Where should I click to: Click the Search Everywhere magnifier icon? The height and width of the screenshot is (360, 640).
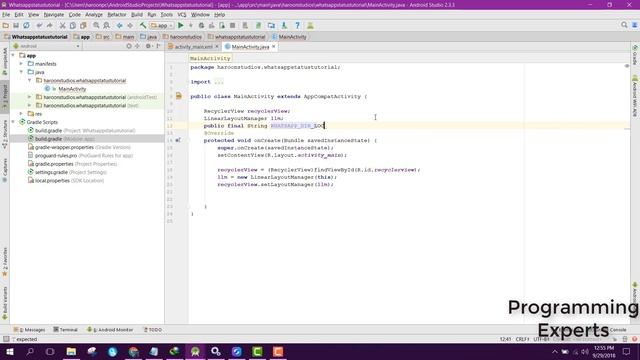point(624,25)
